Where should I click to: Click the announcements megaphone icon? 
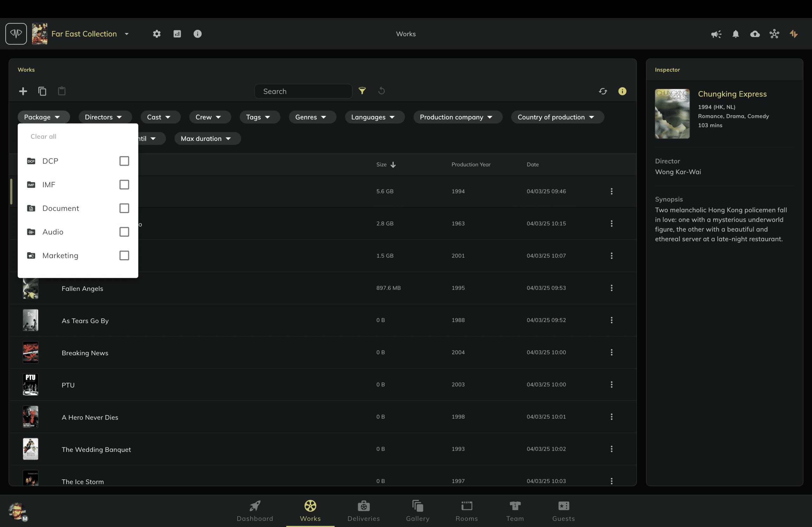(x=716, y=34)
